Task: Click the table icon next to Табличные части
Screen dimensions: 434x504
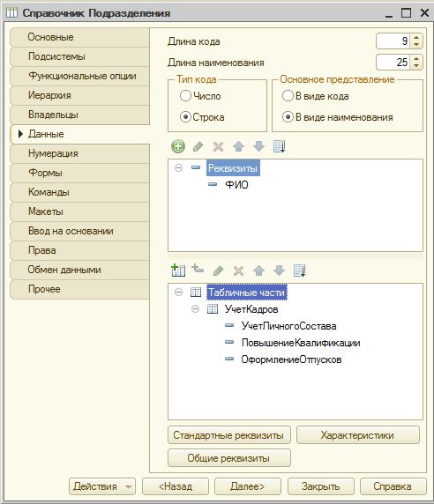Action: click(196, 293)
